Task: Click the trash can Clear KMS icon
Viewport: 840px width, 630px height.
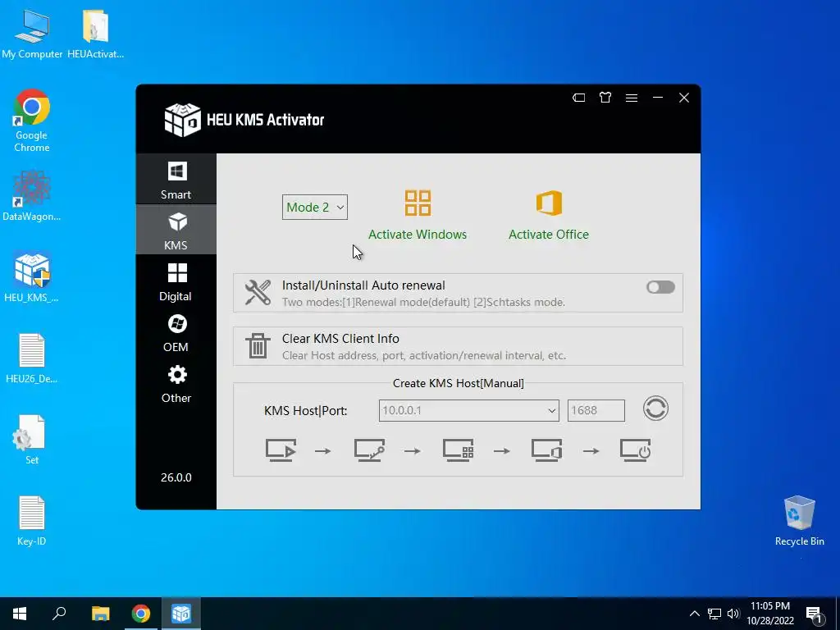Action: (258, 345)
